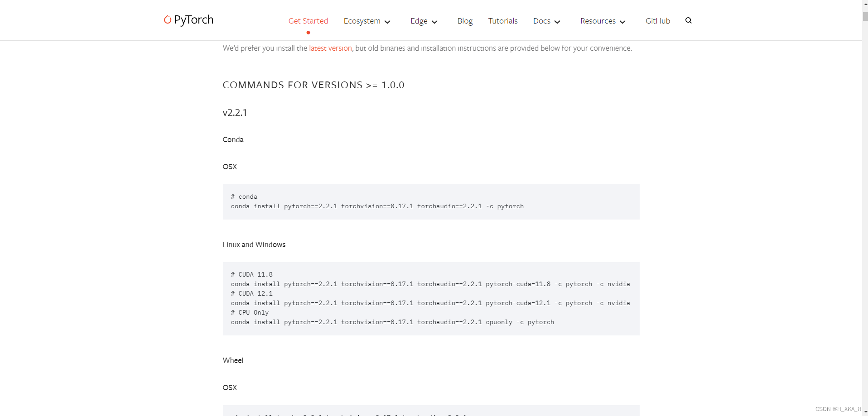Click the Conda section heading

point(233,139)
